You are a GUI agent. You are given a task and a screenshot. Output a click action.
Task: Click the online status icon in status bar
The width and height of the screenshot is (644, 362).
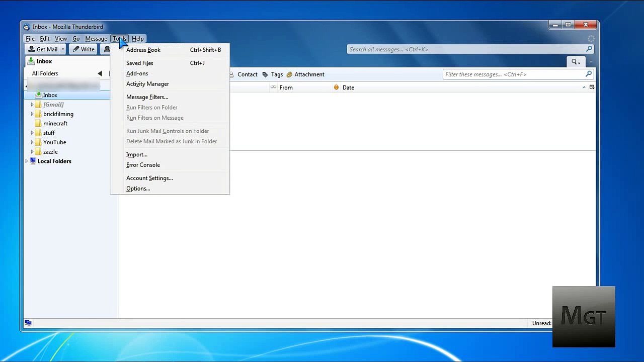28,323
